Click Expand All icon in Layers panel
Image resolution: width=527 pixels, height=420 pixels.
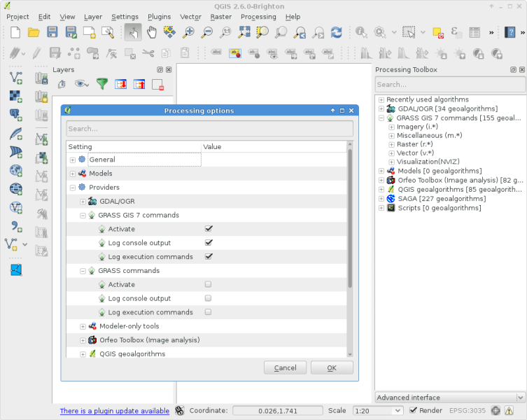pyautogui.click(x=120, y=84)
